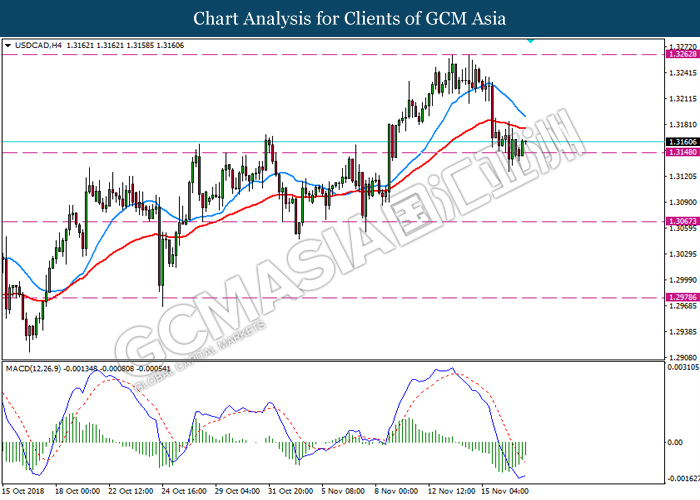Click the 1.29385 price axis value
The height and width of the screenshot is (500, 700).
(683, 332)
